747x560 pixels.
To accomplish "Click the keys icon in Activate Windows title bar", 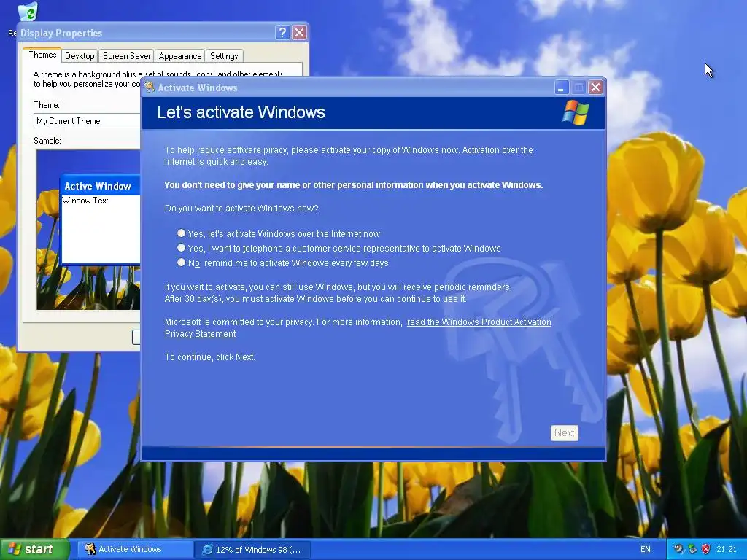I will pos(150,87).
